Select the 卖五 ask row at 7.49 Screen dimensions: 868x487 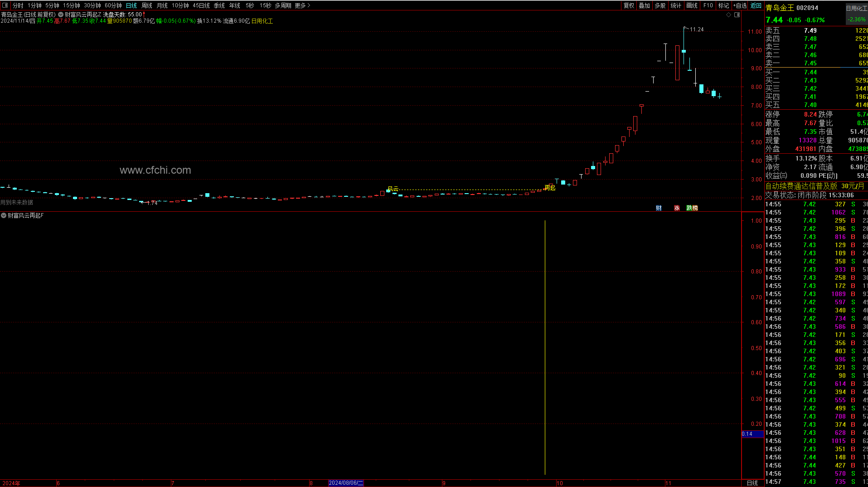(x=816, y=30)
